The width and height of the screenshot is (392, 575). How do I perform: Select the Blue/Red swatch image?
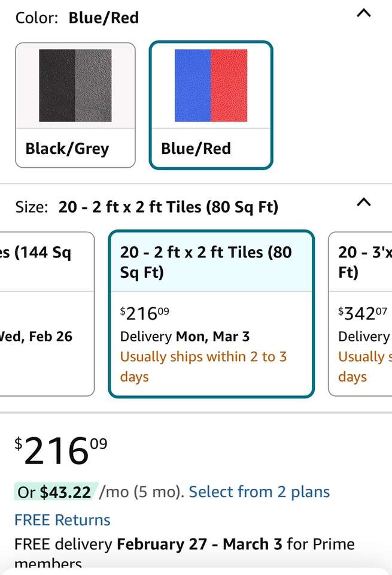(x=211, y=86)
